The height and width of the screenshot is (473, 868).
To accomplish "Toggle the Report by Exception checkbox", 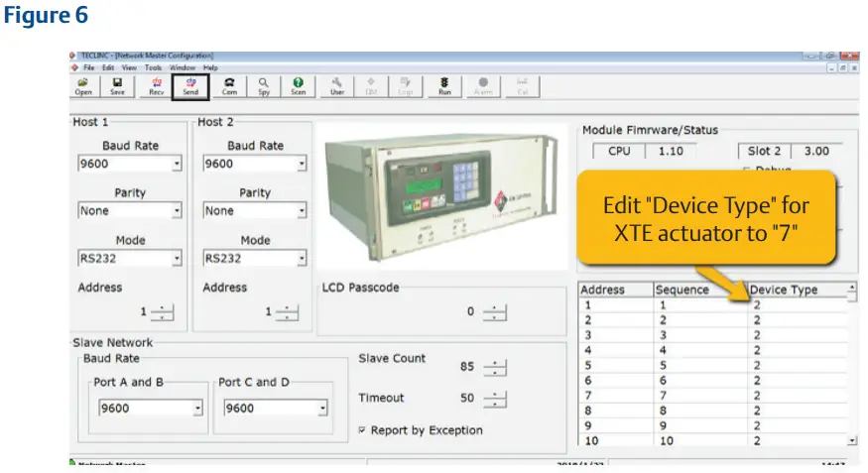I will point(362,429).
